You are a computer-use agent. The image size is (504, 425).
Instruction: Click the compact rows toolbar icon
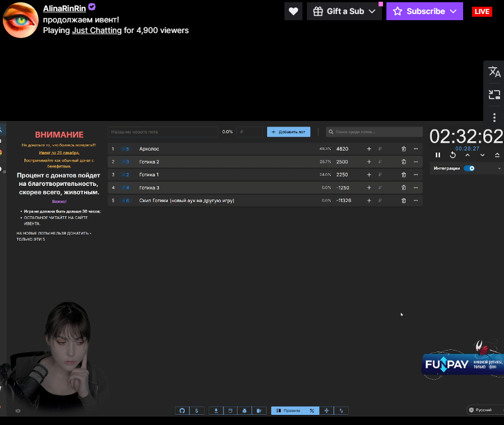pyautogui.click(x=326, y=410)
